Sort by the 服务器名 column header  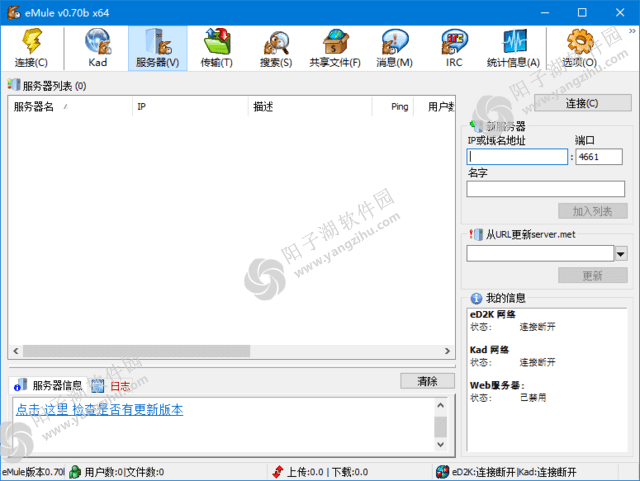[70, 107]
